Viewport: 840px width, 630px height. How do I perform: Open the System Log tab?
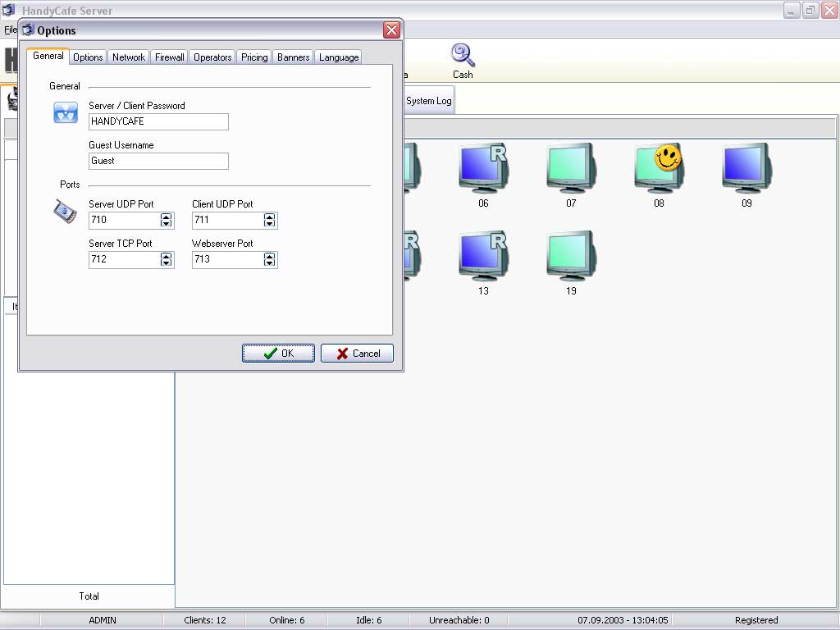pos(428,101)
